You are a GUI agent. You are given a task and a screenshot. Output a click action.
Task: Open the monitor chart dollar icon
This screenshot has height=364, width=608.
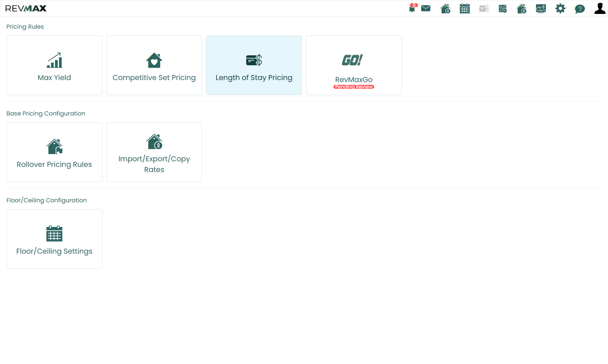[541, 8]
